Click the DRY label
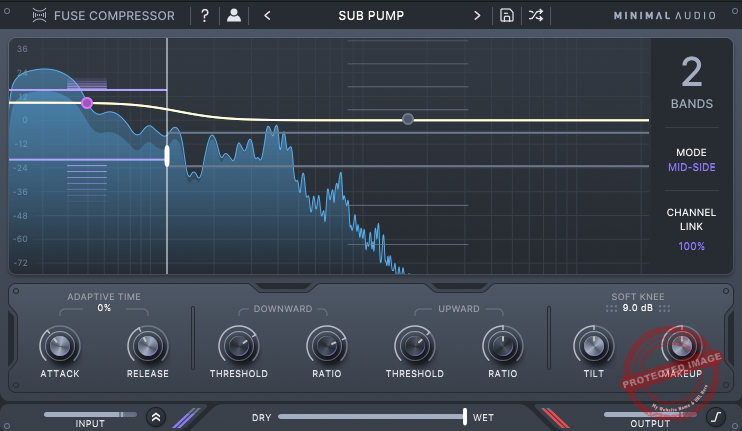742x431 pixels. click(x=262, y=418)
